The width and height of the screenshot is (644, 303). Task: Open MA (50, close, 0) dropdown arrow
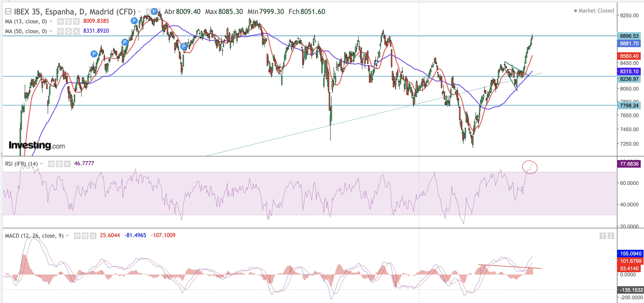coord(51,31)
